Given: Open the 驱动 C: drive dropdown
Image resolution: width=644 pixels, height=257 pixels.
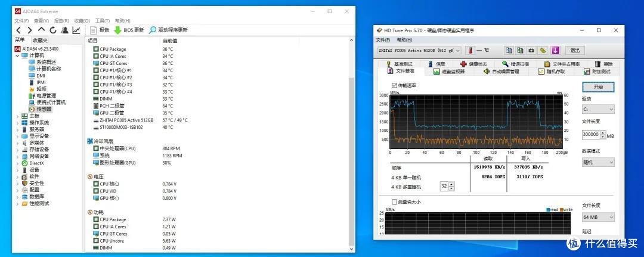Looking at the screenshot, I should 598,109.
